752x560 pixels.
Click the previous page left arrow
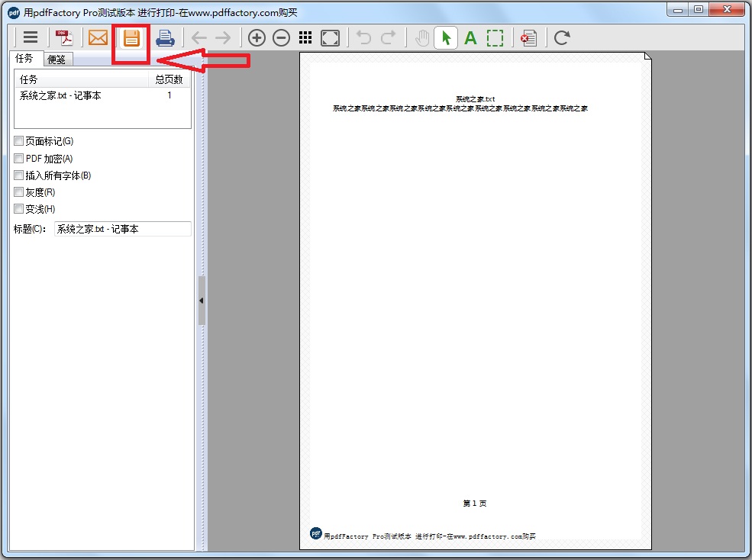point(198,38)
